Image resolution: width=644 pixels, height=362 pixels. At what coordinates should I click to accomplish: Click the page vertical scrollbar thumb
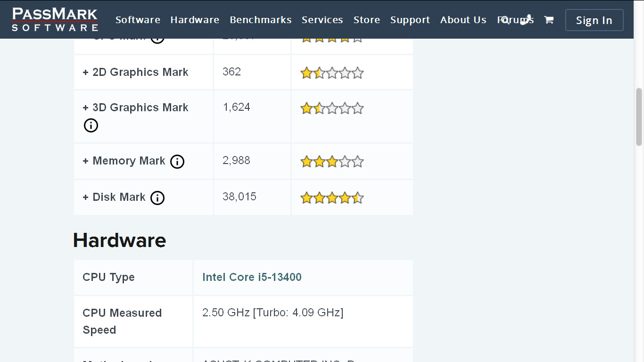coord(639,116)
